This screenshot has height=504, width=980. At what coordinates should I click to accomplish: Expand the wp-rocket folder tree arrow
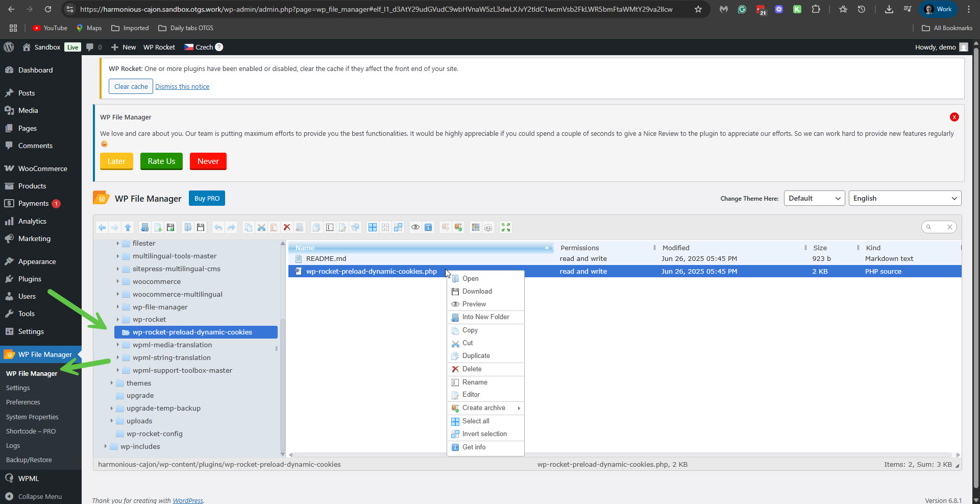click(x=118, y=320)
